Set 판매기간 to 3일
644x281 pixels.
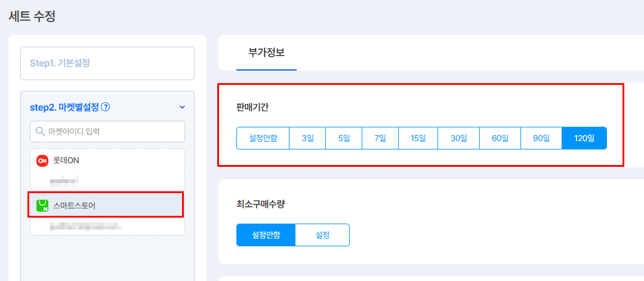308,138
